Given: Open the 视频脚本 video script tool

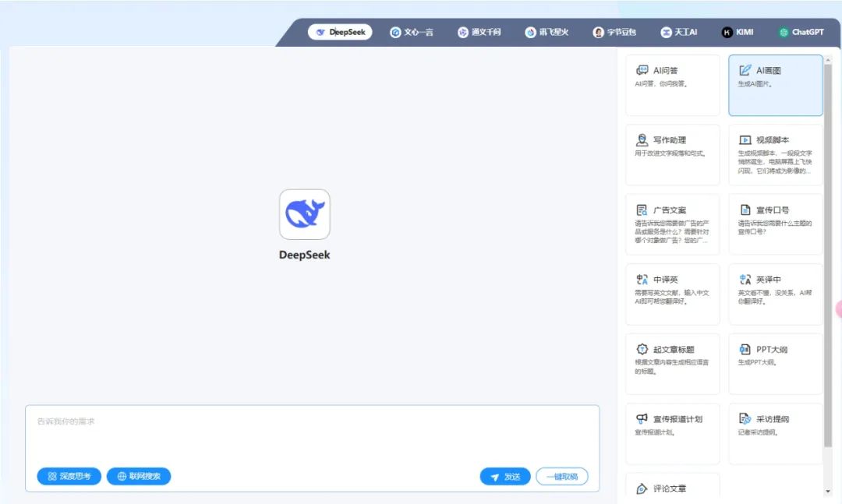Looking at the screenshot, I should 775,155.
